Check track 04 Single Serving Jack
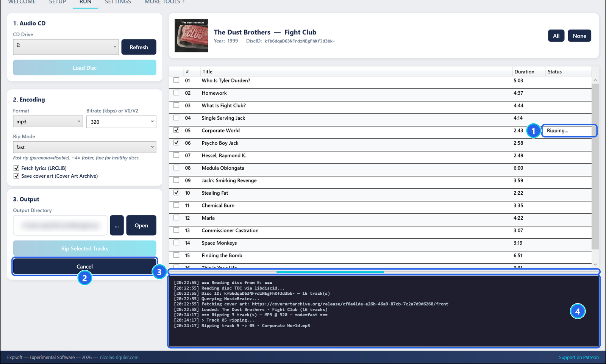 (x=176, y=118)
